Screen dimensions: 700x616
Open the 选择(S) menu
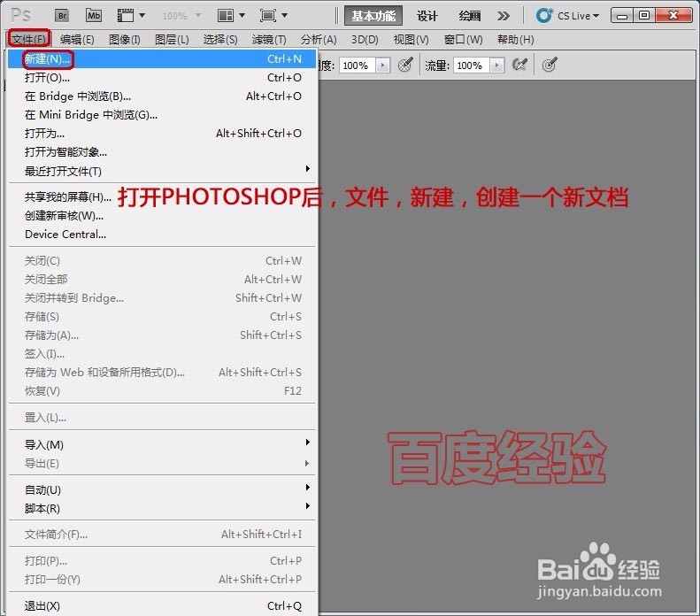(220, 39)
